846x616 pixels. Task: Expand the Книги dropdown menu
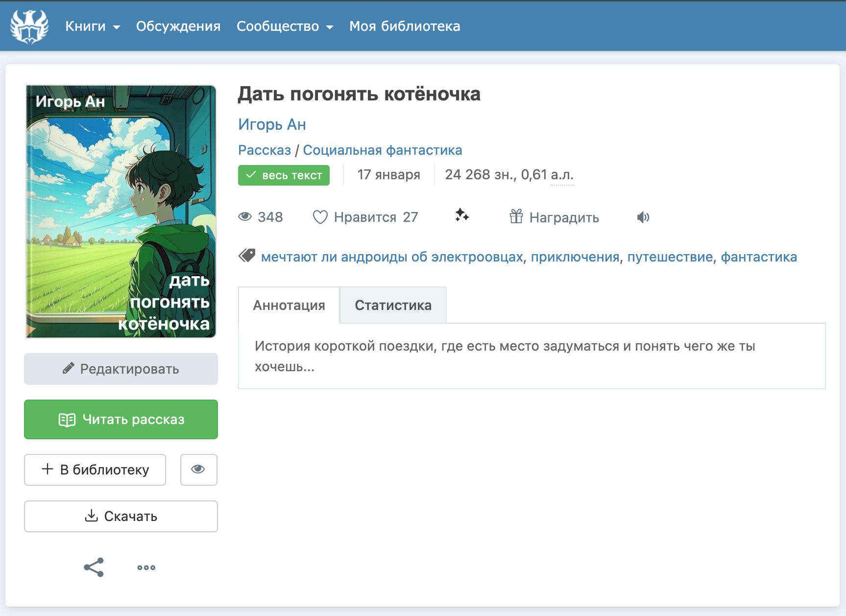click(x=93, y=26)
